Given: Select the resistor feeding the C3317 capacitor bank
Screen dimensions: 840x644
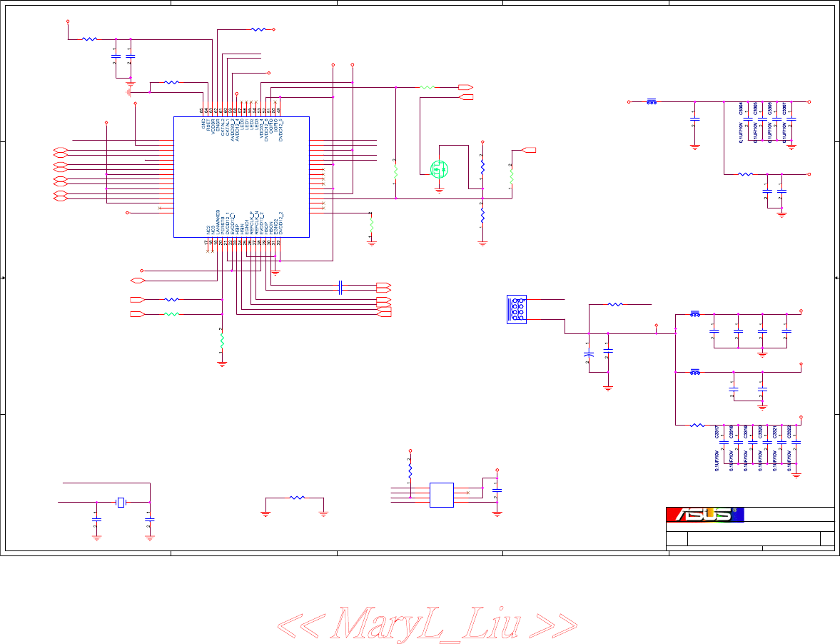Looking at the screenshot, I should coord(697,425).
